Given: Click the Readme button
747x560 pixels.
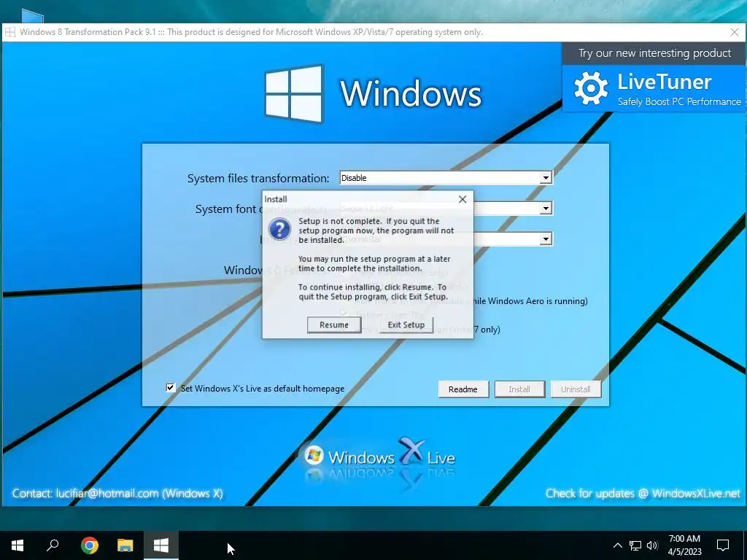Looking at the screenshot, I should pos(463,389).
